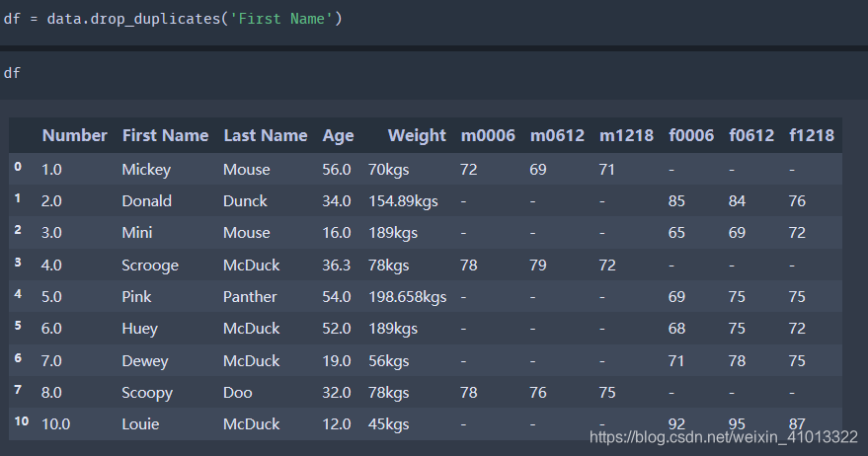The height and width of the screenshot is (456, 868).
Task: Click the last name 'Dunck'
Action: (x=245, y=201)
